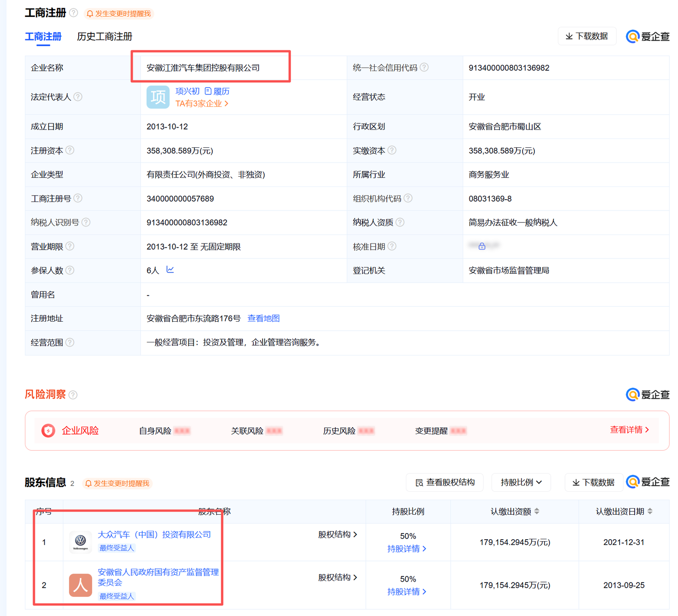Click credit code 913400000803136982 in 统一社会信用代码 row

point(509,68)
